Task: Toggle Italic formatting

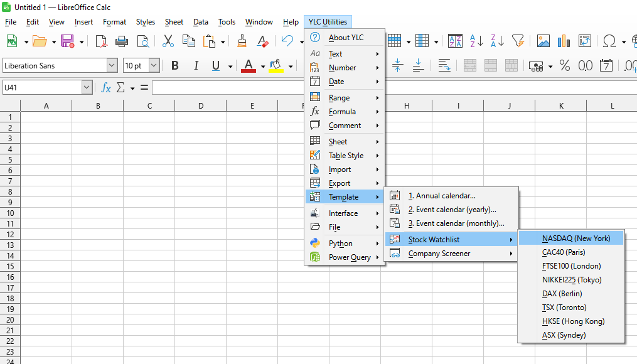Action: point(196,65)
